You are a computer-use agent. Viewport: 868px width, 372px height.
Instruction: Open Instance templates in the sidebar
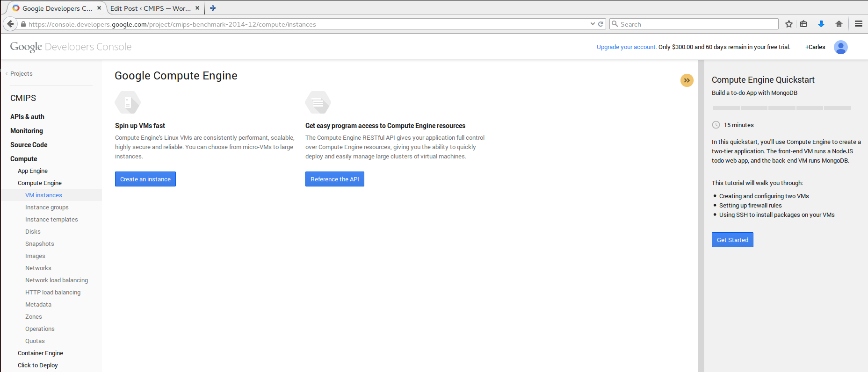click(x=51, y=220)
